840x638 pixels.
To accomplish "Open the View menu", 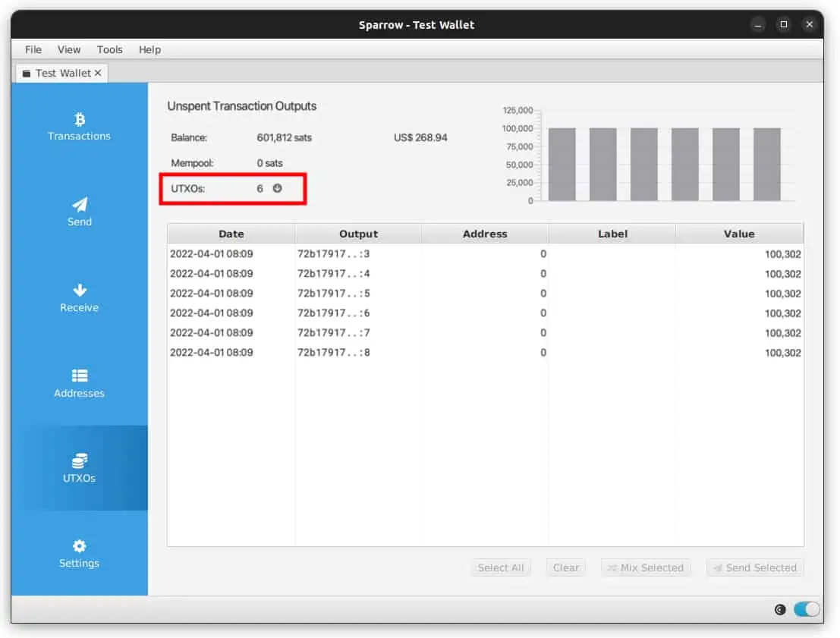I will point(69,49).
